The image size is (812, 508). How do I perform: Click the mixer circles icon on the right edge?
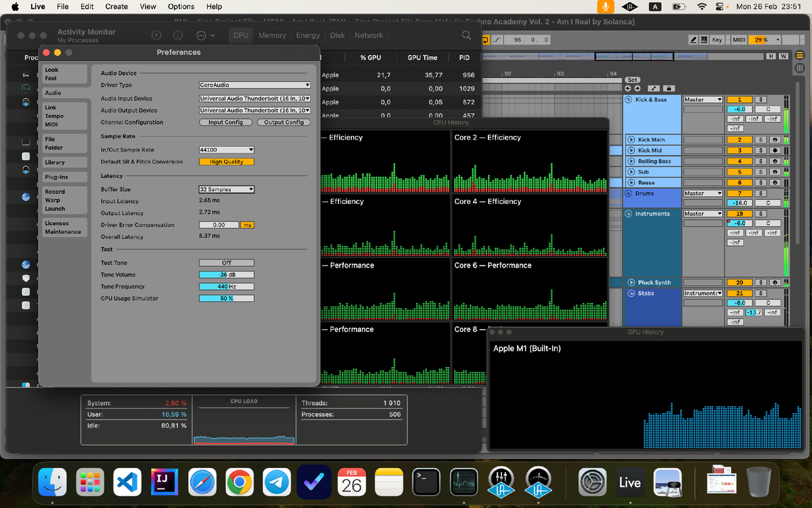click(799, 67)
